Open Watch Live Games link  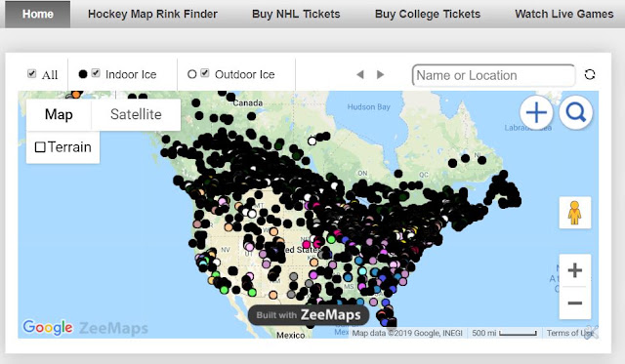coord(564,14)
